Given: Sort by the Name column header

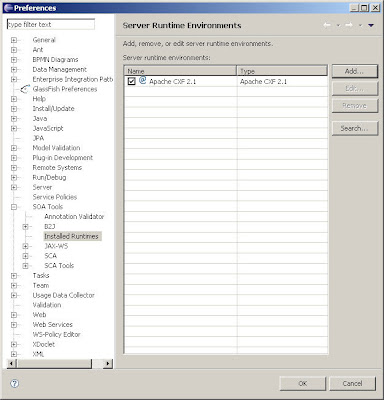Looking at the screenshot, I should (x=180, y=71).
